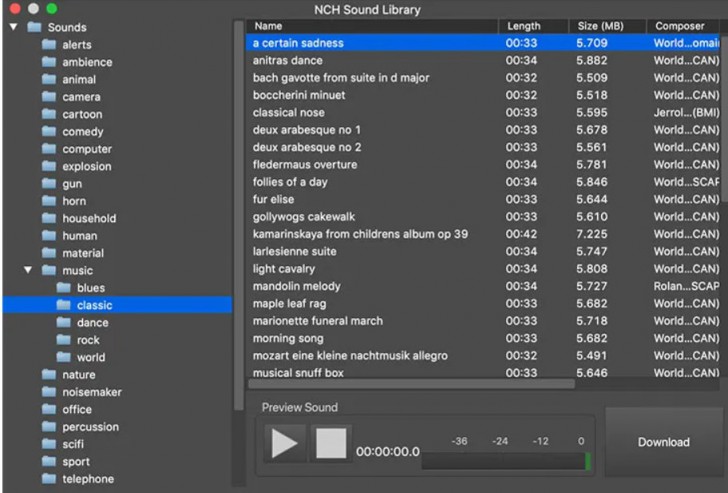Click the animal folder icon
Viewport: 728px width, 493px height.
[49, 79]
